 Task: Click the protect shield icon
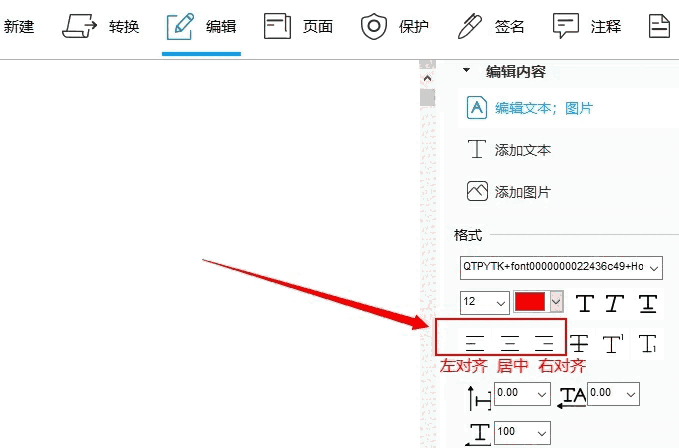pyautogui.click(x=374, y=26)
